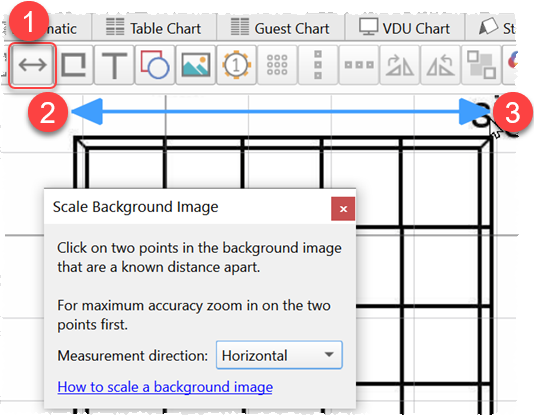The image size is (534, 419).
Task: Click the rotate clockwise icon
Action: coord(399,65)
